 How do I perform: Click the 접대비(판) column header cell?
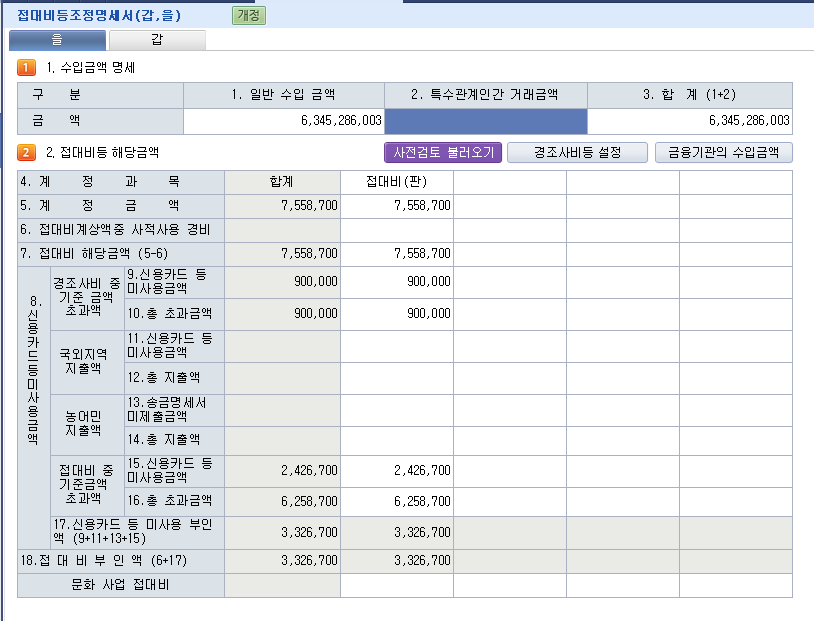pyautogui.click(x=397, y=182)
